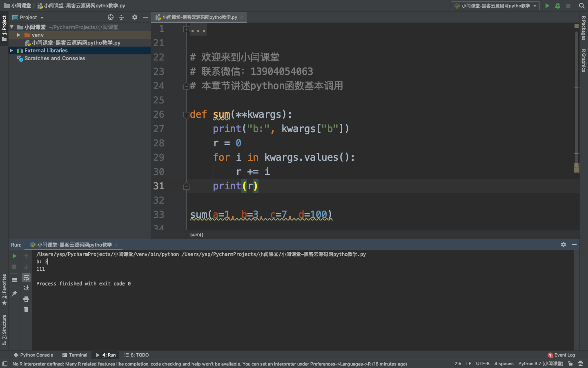Click the scroll-from-source target icon in Project panel
Viewport: 588px width, 368px height.
(x=111, y=17)
